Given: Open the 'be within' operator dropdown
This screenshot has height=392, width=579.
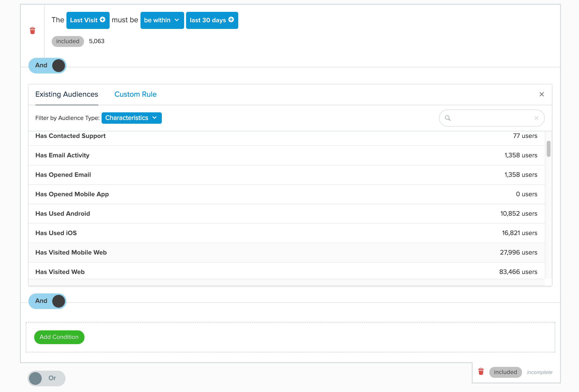Looking at the screenshot, I should tap(162, 20).
